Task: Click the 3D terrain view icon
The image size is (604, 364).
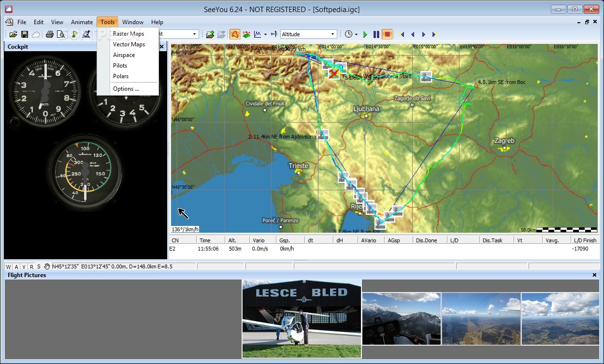Action: (x=246, y=34)
